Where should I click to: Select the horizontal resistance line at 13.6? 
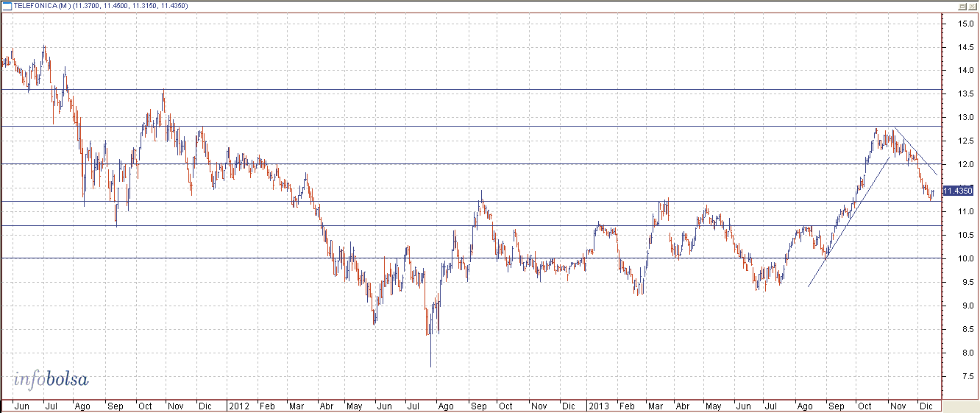click(x=471, y=90)
